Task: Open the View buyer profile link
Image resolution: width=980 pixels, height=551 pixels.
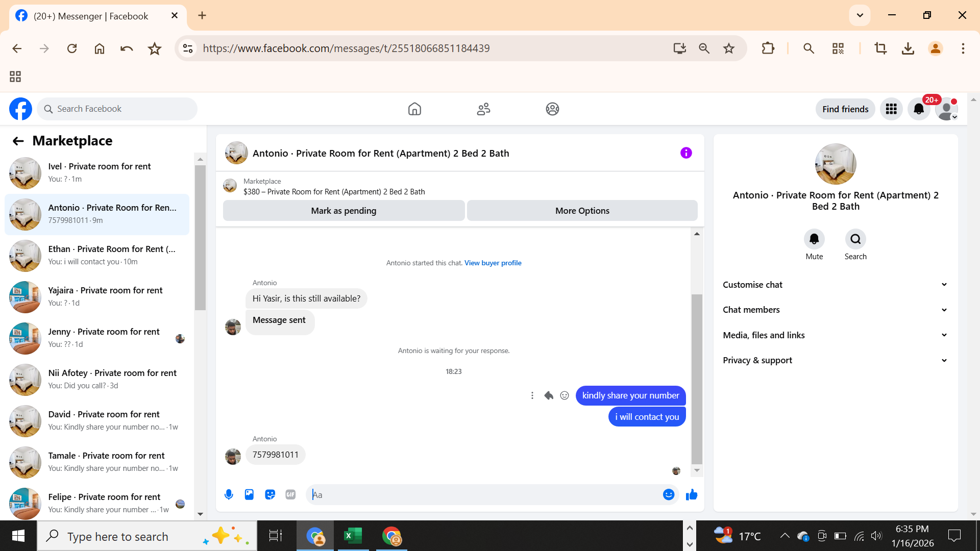Action: pos(493,263)
